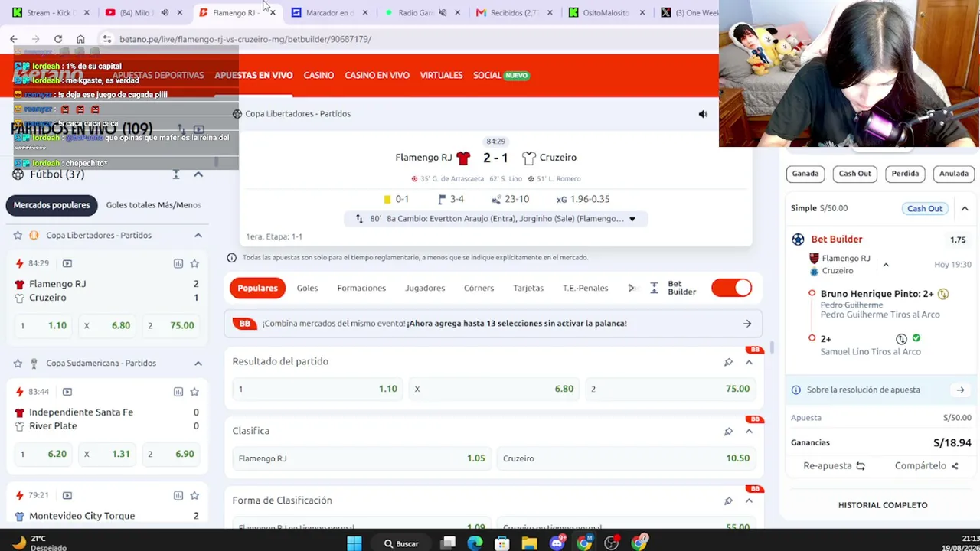Click the share icon next to Compártelo
The width and height of the screenshot is (980, 551).
pyautogui.click(x=955, y=466)
